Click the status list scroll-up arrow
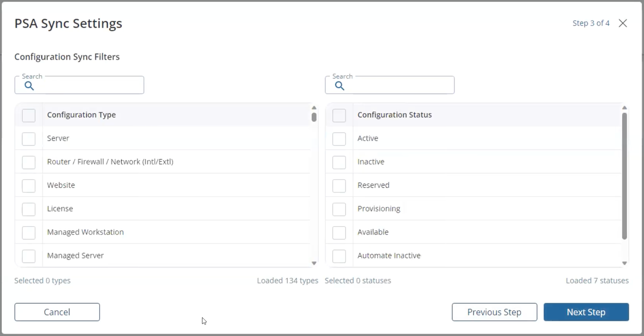This screenshot has width=644, height=336. click(x=624, y=108)
